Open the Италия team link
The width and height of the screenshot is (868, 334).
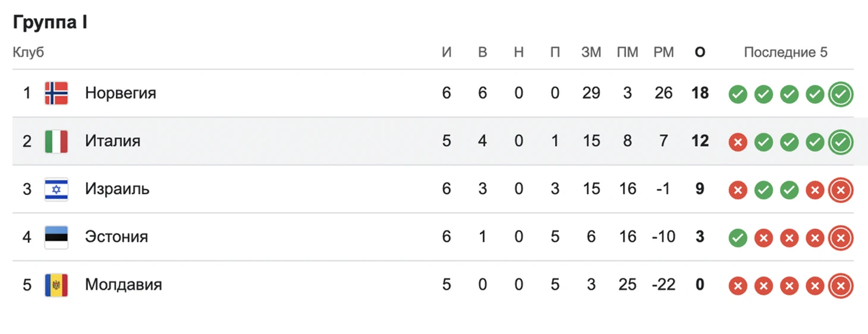[x=113, y=141]
